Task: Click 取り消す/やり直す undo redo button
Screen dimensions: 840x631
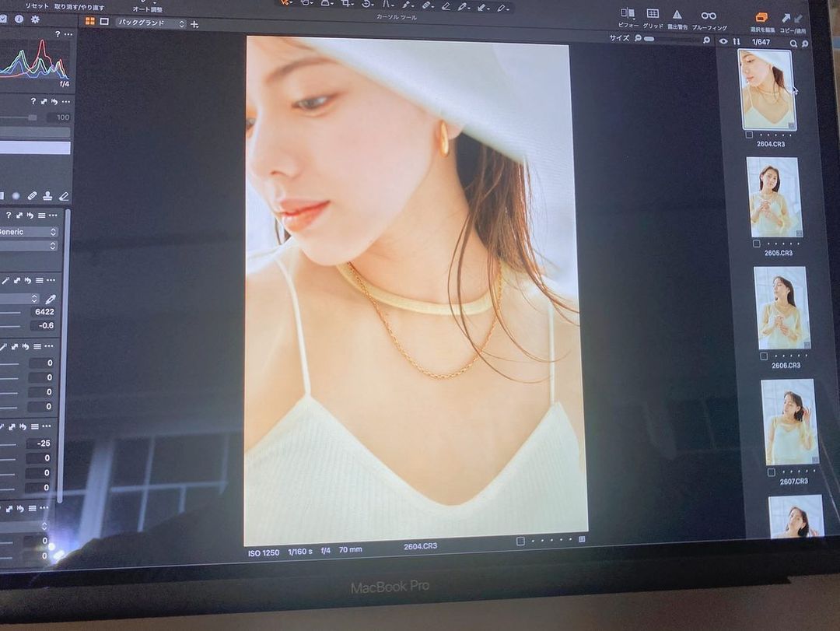Action: click(x=79, y=7)
